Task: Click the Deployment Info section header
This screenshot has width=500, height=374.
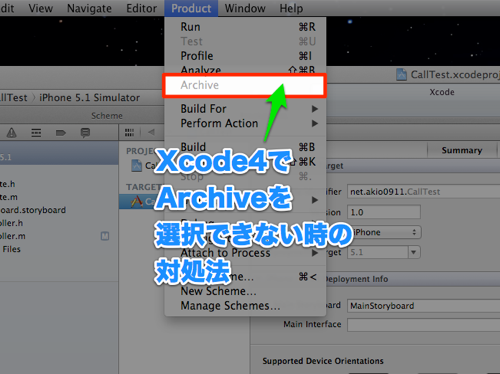Action: [x=356, y=279]
